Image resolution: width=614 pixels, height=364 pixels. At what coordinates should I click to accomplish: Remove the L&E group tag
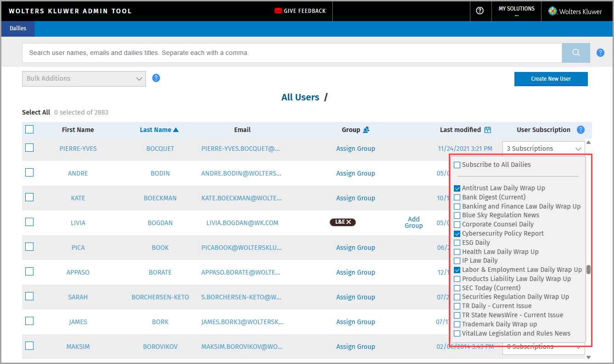tap(349, 222)
